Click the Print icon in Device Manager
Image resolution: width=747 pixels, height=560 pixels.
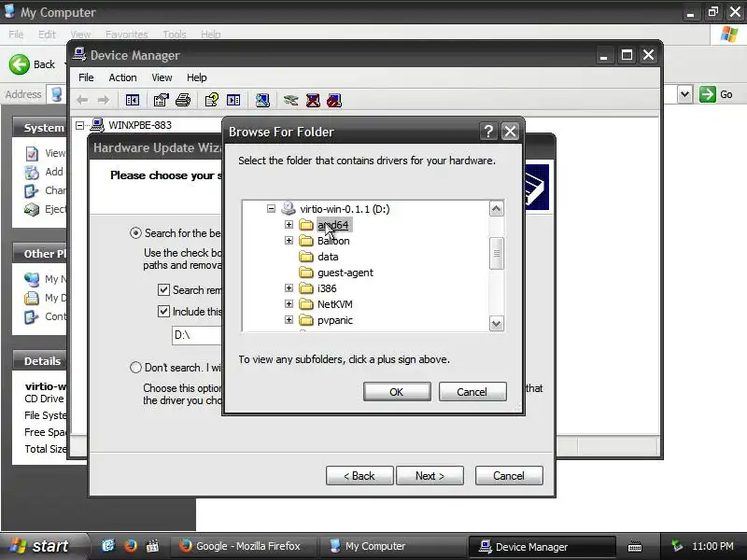click(183, 100)
